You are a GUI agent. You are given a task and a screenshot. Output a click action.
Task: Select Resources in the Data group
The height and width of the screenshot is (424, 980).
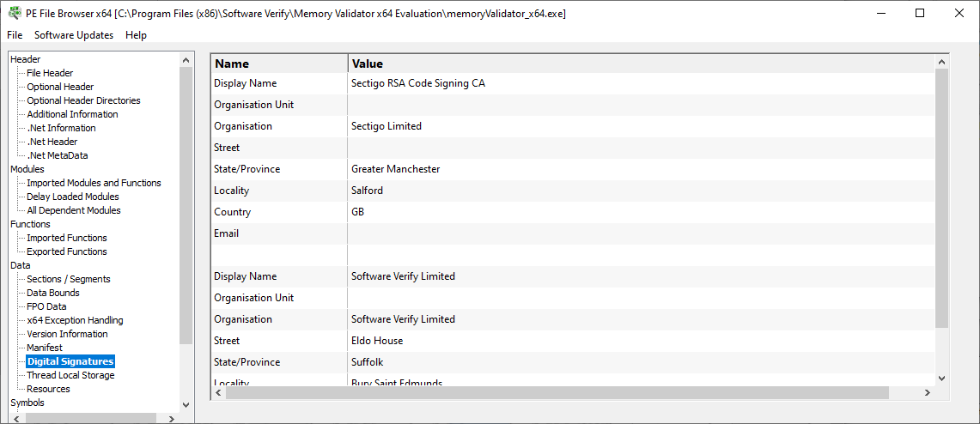click(49, 389)
